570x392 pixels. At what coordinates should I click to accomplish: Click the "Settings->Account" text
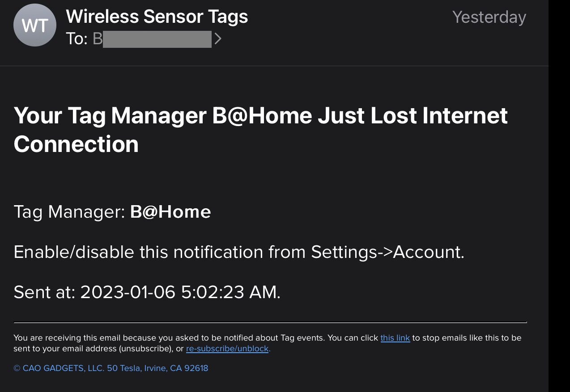(x=387, y=252)
